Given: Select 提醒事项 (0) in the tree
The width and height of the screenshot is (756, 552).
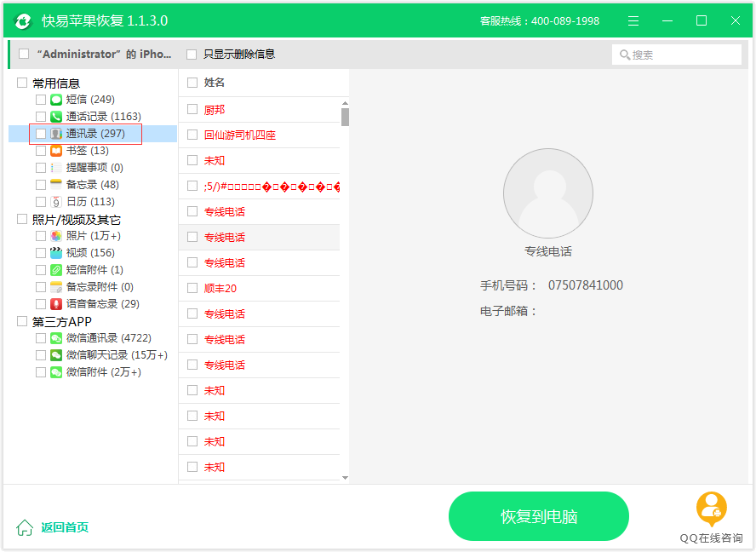Looking at the screenshot, I should coord(94,168).
